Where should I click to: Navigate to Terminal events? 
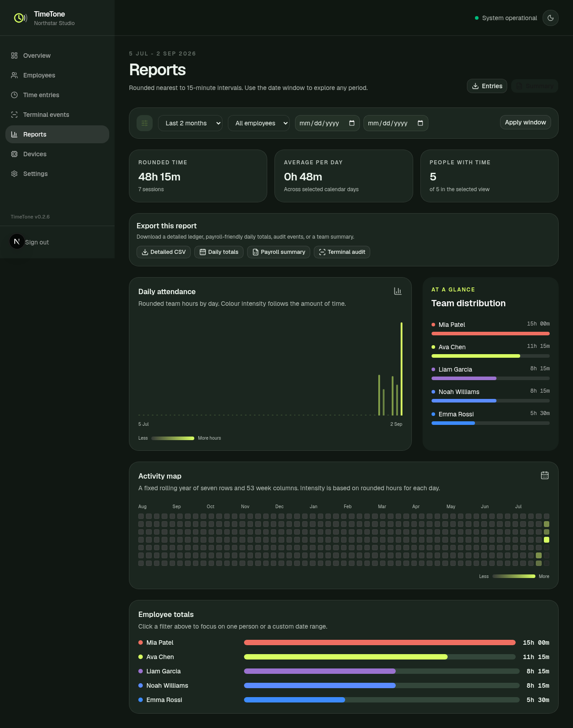click(57, 115)
